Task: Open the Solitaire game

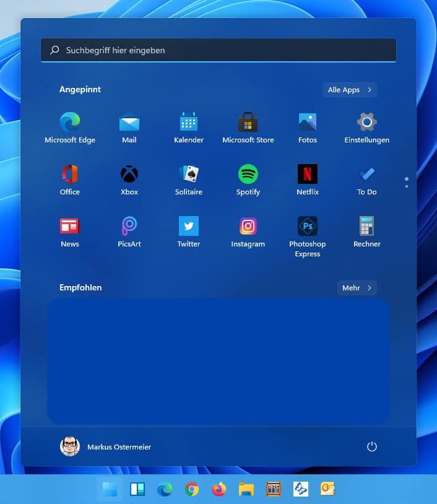Action: (x=189, y=175)
